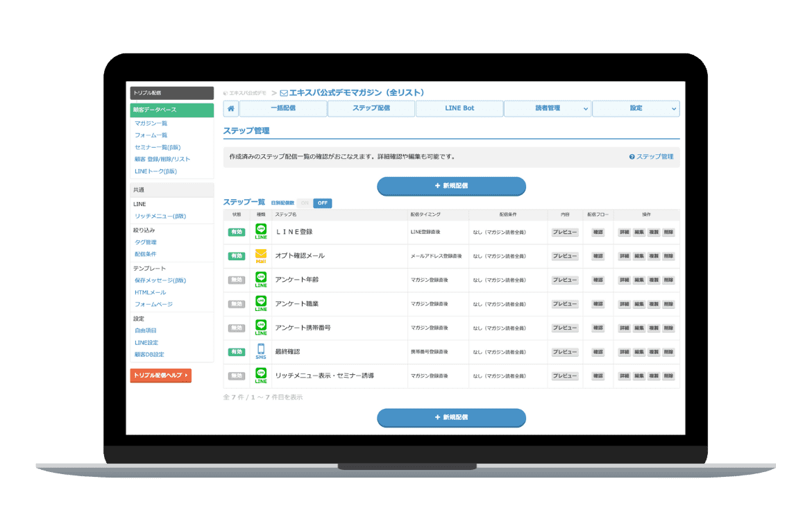Click トリプル配信 sidebar header
This screenshot has width=812, height=531.
[x=172, y=93]
